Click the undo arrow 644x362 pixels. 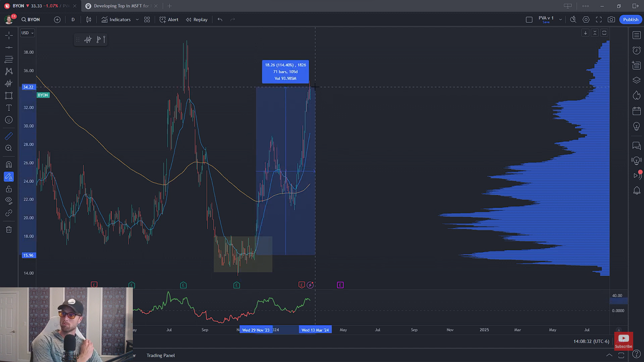pyautogui.click(x=220, y=19)
